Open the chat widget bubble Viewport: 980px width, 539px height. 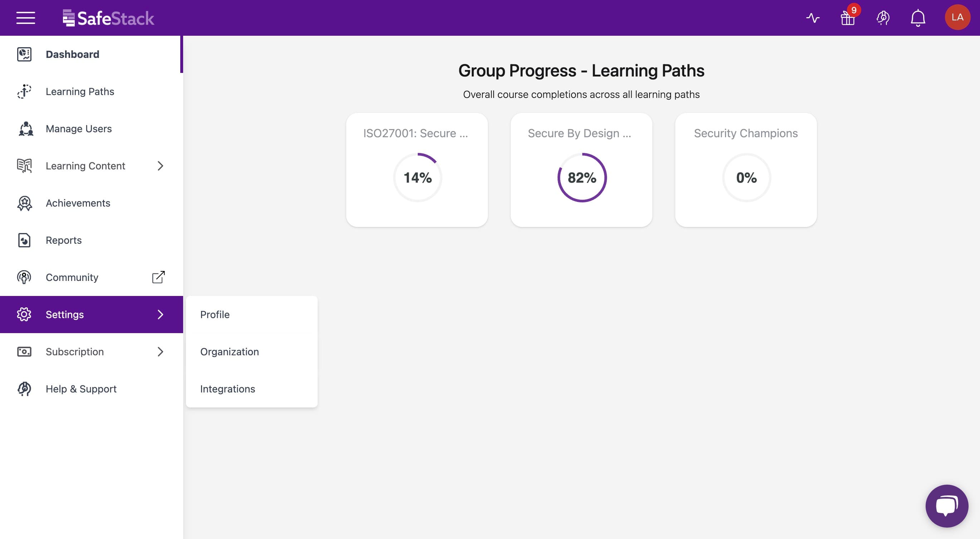point(946,505)
